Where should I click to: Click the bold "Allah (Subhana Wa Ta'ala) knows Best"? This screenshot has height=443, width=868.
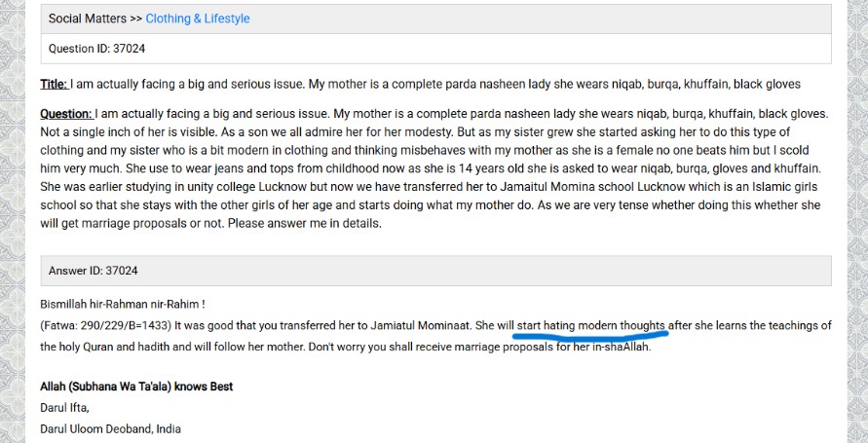136,387
